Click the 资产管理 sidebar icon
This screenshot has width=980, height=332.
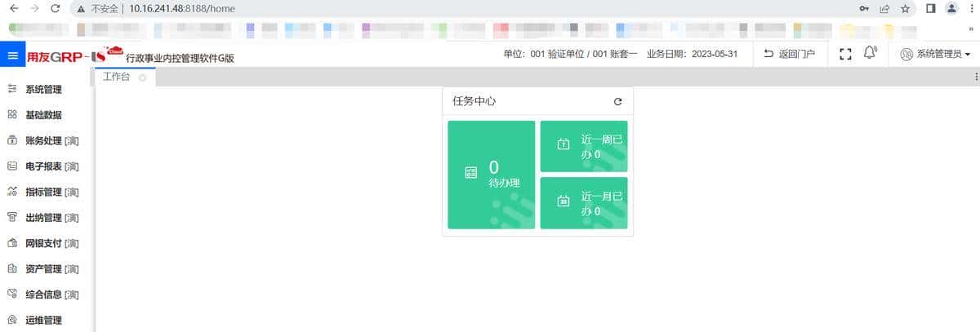coord(12,268)
